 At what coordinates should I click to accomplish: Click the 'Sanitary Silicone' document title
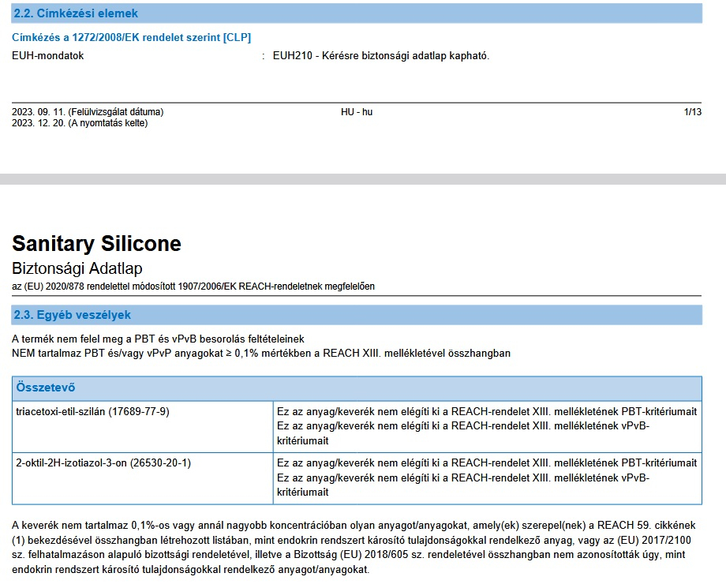[96, 243]
